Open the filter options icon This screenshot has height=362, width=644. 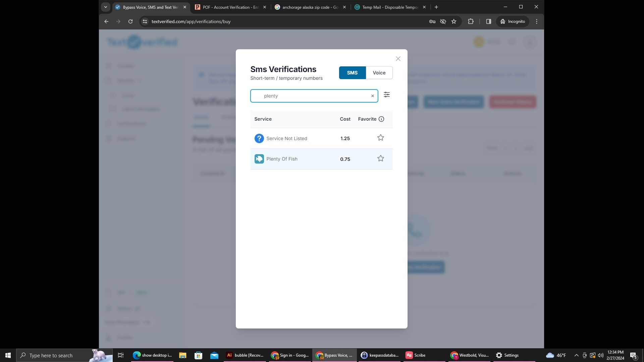coord(387,95)
